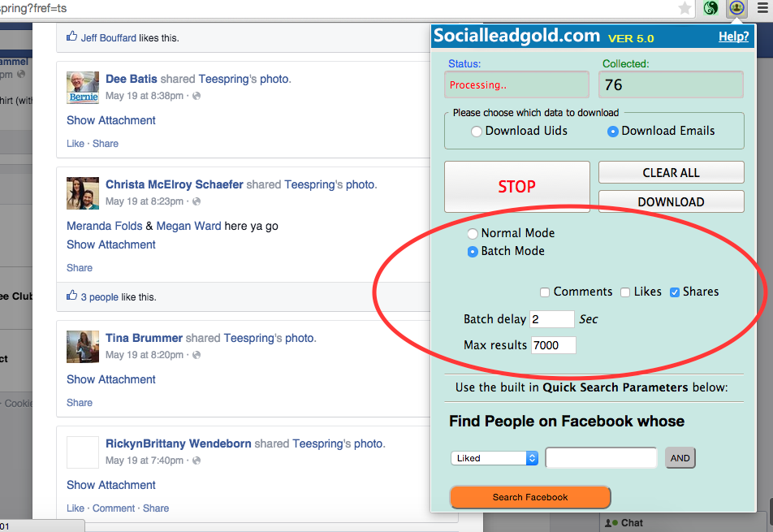The height and width of the screenshot is (532, 773).
Task: Uncheck the Shares checkbox
Action: [x=675, y=292]
